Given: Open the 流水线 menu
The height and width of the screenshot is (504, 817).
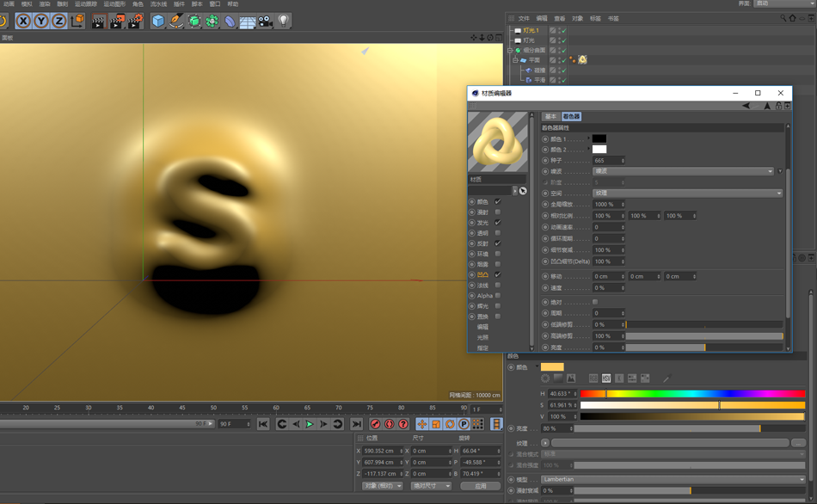Looking at the screenshot, I should click(x=158, y=3).
